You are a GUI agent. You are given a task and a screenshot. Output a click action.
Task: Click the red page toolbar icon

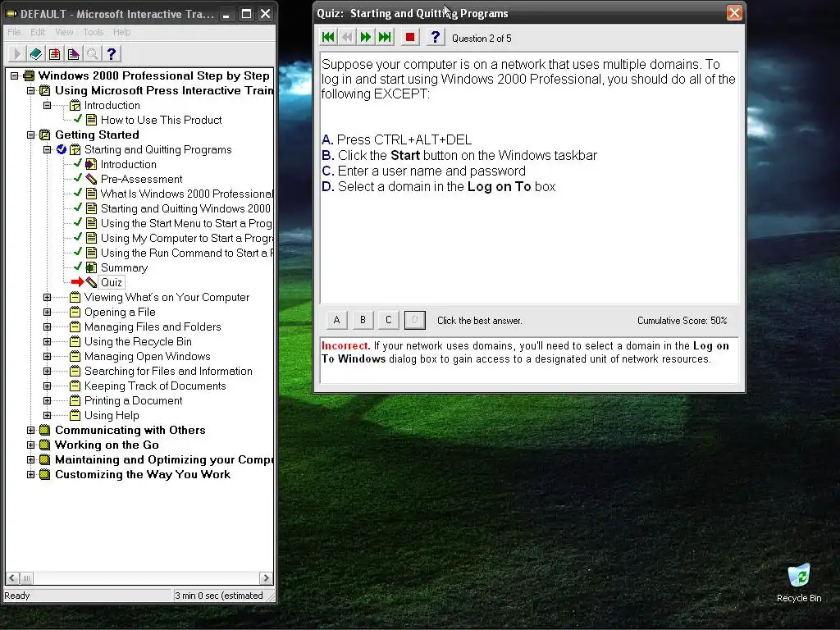point(55,53)
